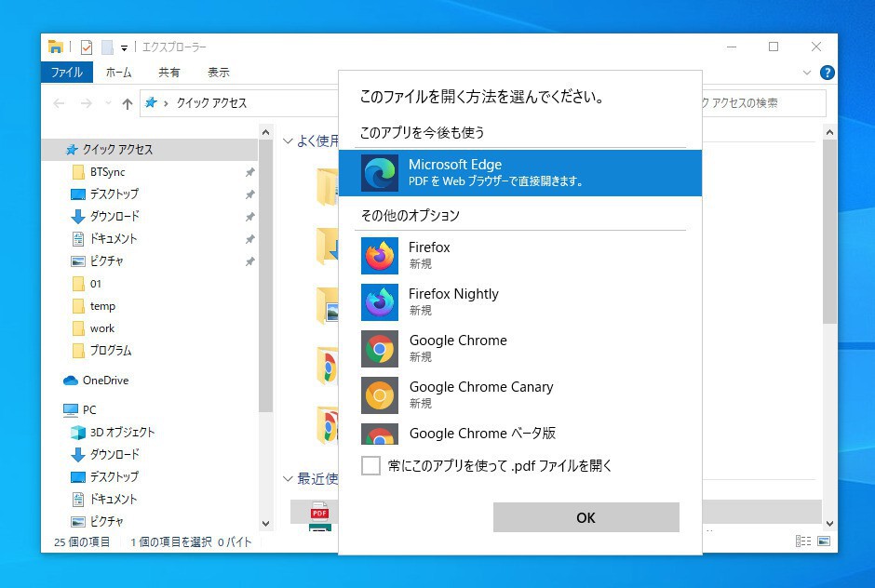Go up one folder level
Screen dimensions: 875x588
[x=128, y=104]
